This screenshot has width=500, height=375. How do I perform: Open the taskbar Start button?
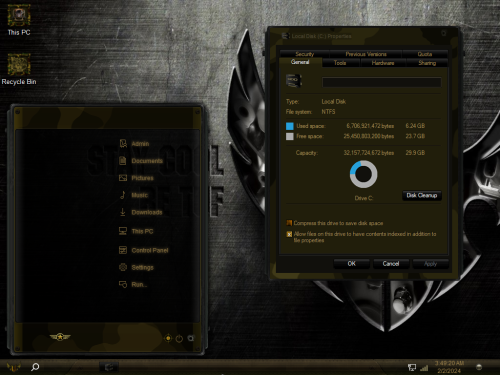pos(13,367)
